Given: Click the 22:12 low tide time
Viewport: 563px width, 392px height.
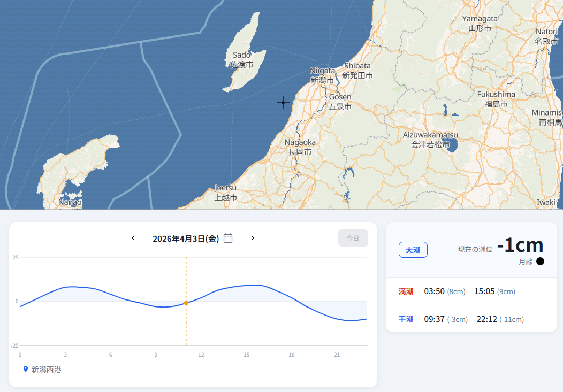Looking at the screenshot, I should click(486, 319).
